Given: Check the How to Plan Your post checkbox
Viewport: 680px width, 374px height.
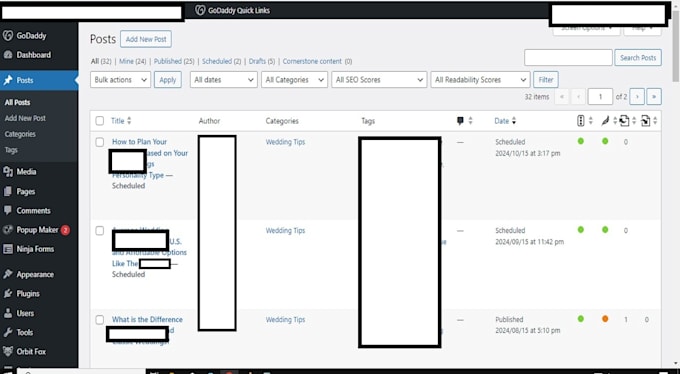Looking at the screenshot, I should (x=100, y=142).
